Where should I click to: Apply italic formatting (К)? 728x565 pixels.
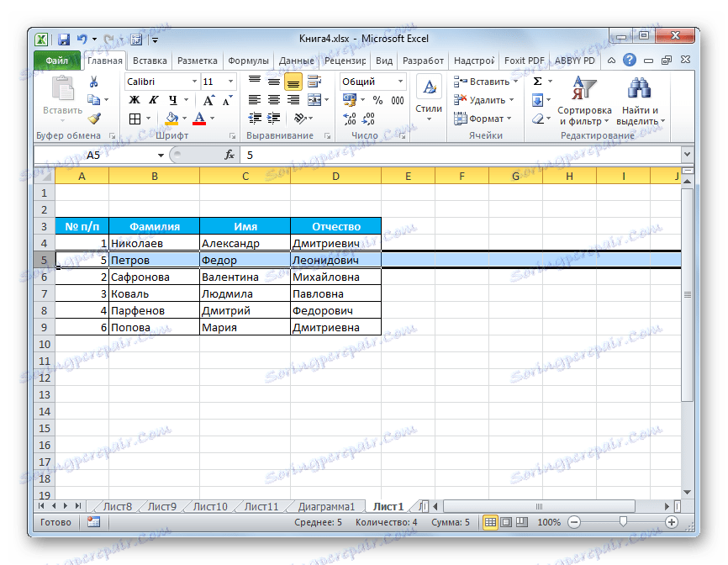[x=154, y=100]
